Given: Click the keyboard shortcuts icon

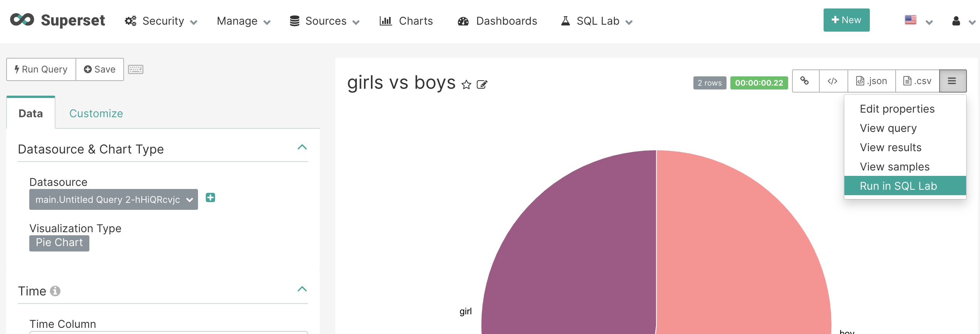Looking at the screenshot, I should click(136, 69).
